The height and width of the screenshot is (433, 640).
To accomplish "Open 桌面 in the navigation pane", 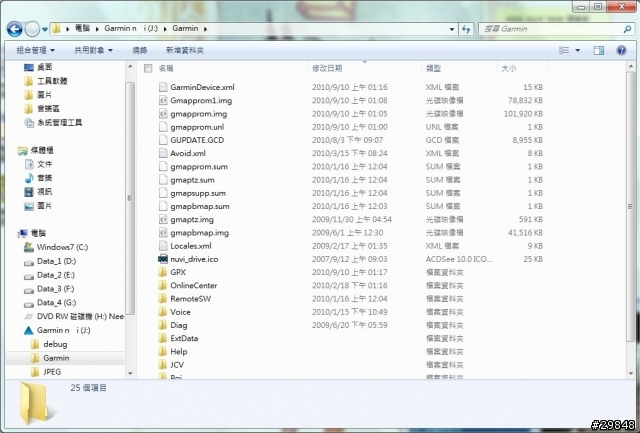I will coord(44,67).
